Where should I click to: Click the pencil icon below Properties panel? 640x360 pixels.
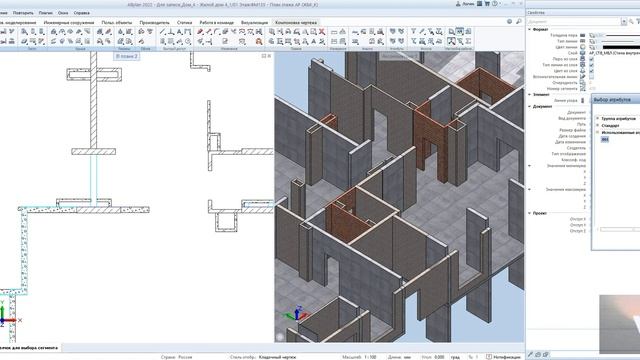tap(531, 354)
